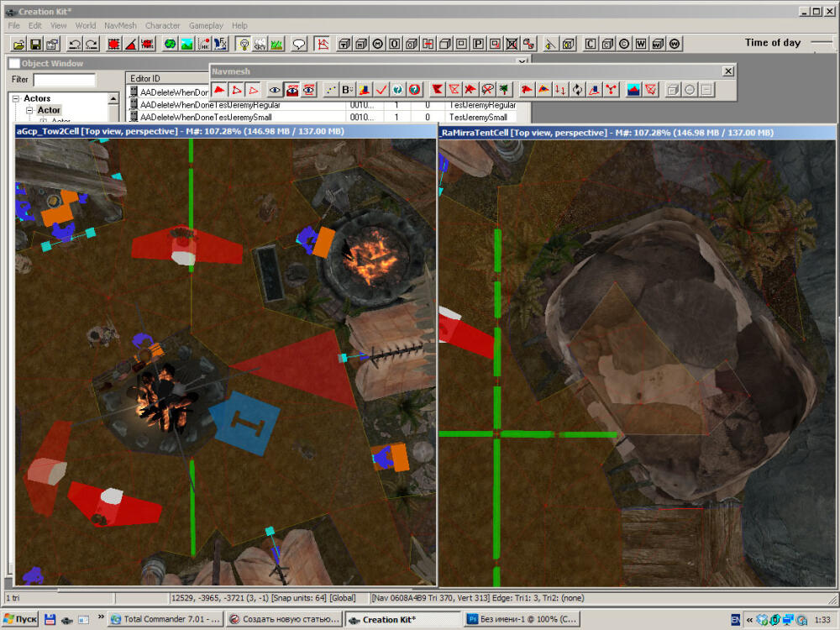Click the boxed P toolbar icon
Image resolution: width=840 pixels, height=630 pixels.
click(478, 44)
